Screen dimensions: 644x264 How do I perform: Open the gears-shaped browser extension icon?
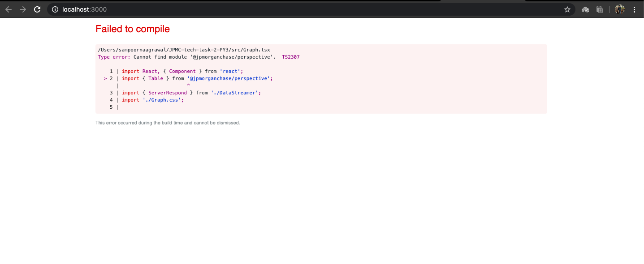tap(585, 9)
